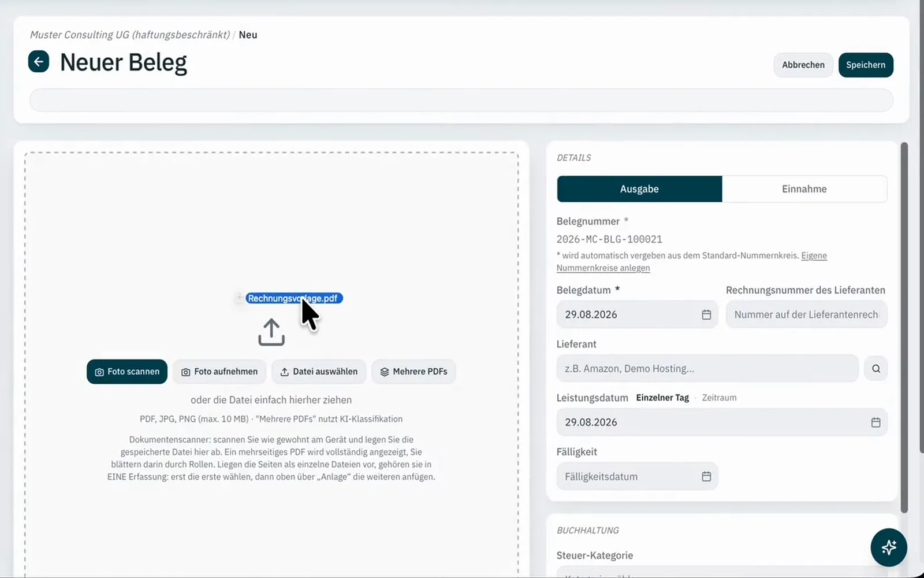The width and height of the screenshot is (924, 578).
Task: Choose Foto aufnehmen
Action: [x=219, y=372]
